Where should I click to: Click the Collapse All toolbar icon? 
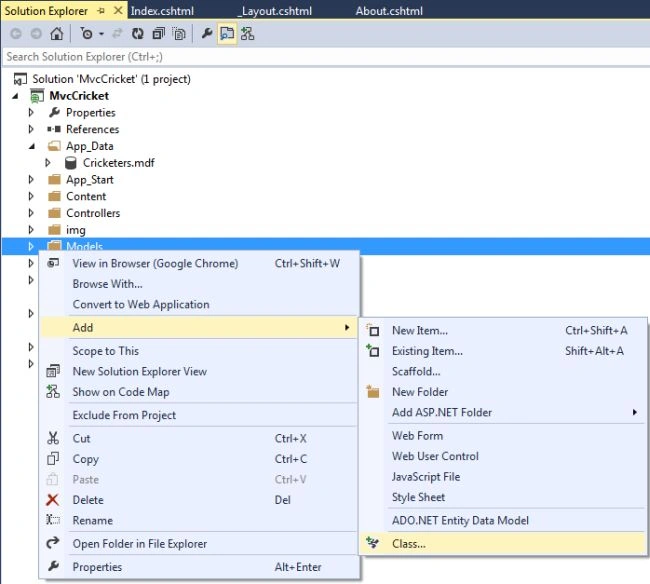pos(158,34)
